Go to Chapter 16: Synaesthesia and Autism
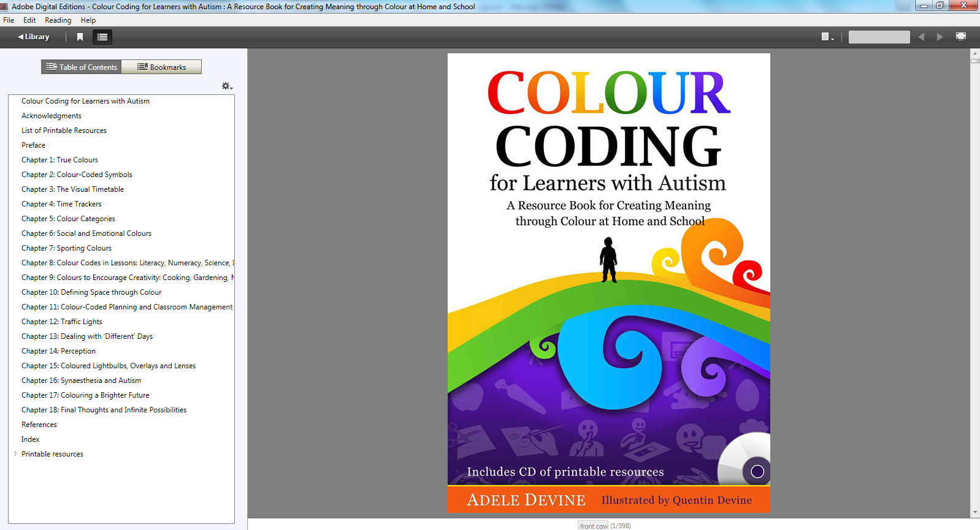 81,380
